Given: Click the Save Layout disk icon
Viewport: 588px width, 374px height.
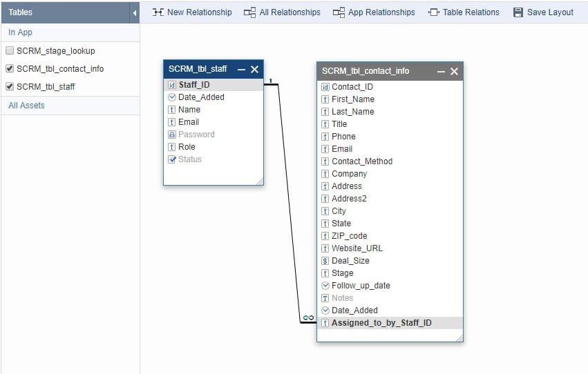Looking at the screenshot, I should (518, 12).
